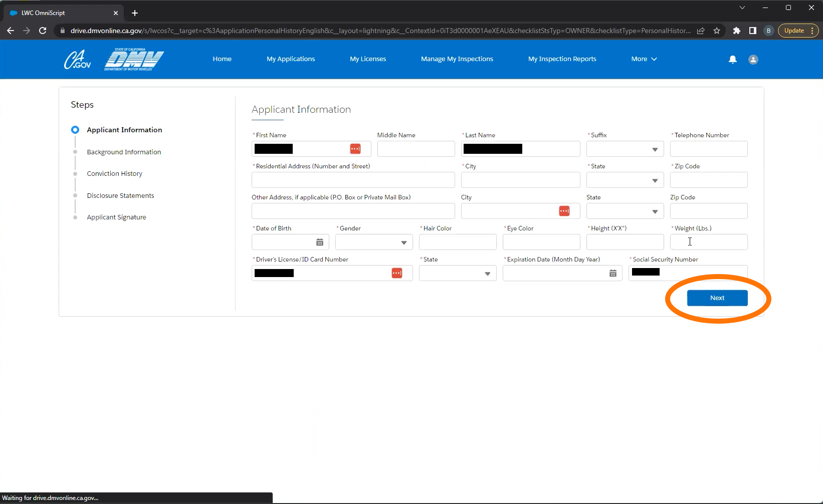Click the notification bell icon
823x504 pixels.
[x=732, y=60]
